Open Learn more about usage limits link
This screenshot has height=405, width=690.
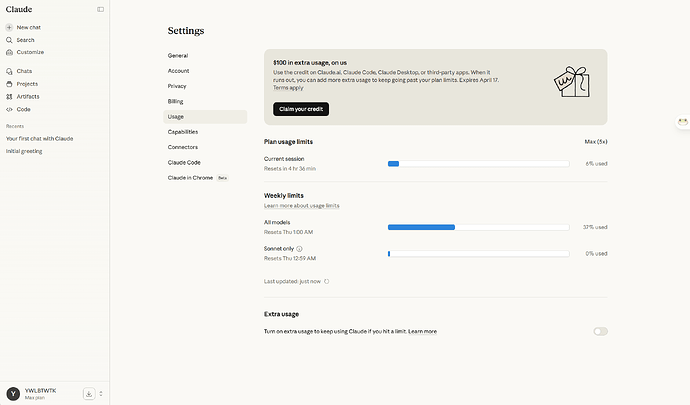(x=301, y=206)
